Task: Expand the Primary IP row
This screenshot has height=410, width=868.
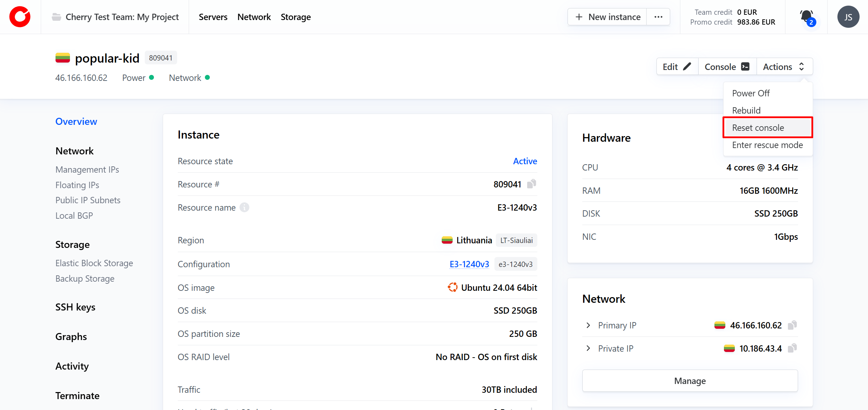Action: (x=588, y=325)
